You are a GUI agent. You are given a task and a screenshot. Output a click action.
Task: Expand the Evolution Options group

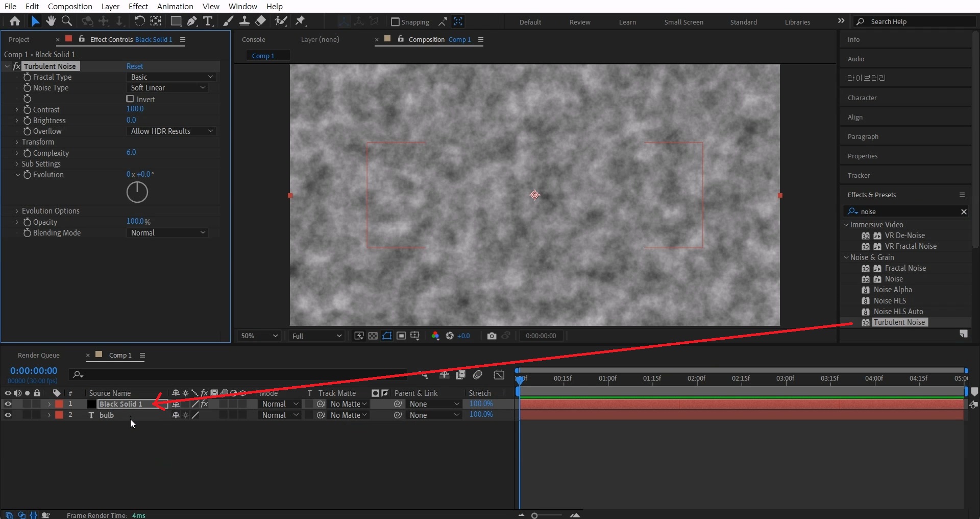coord(17,211)
